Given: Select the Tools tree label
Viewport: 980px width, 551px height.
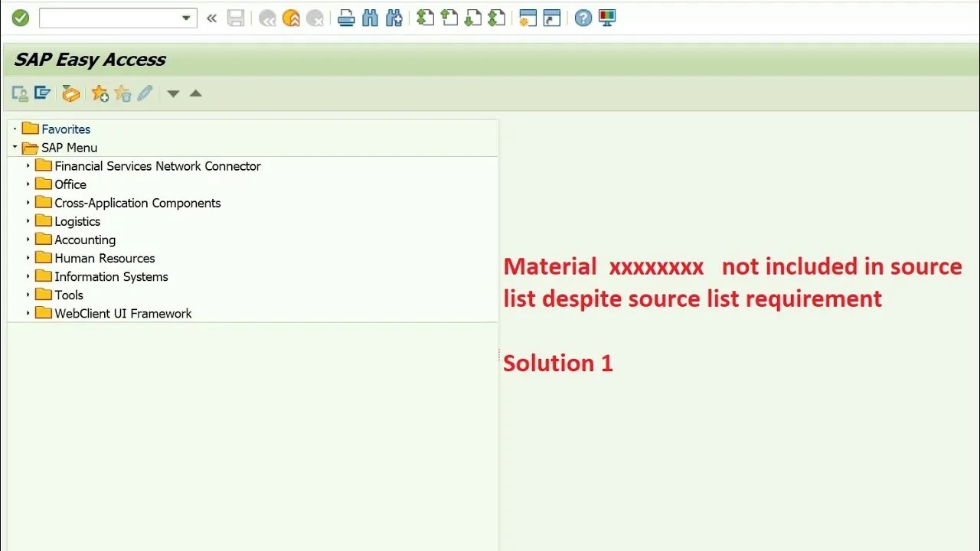Looking at the screenshot, I should (69, 295).
